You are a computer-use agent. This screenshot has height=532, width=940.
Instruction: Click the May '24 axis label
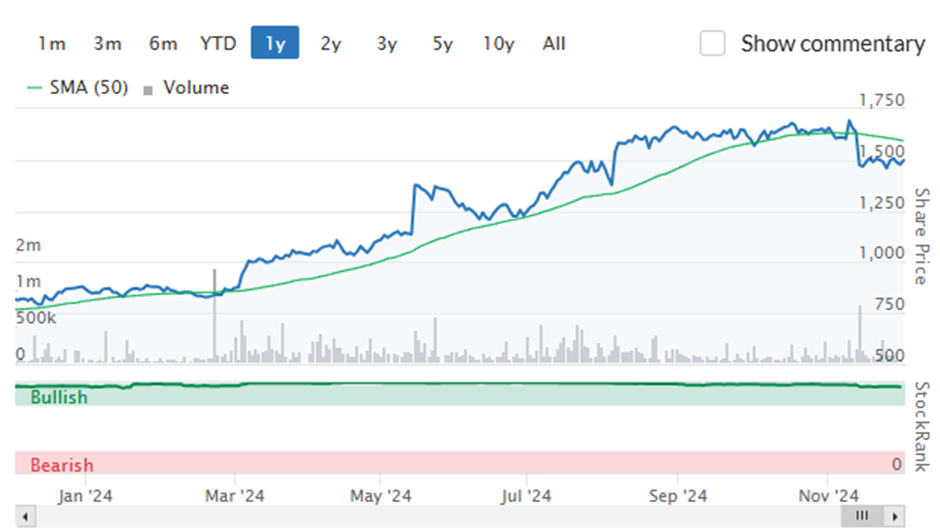click(381, 496)
